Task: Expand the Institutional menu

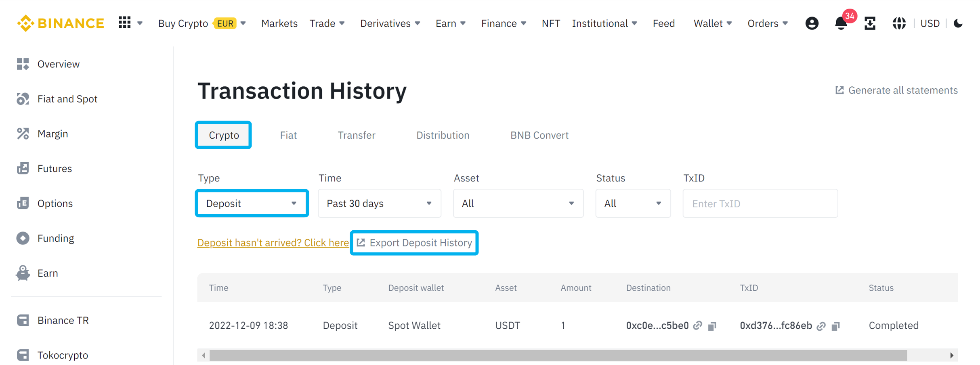Action: coord(634,23)
